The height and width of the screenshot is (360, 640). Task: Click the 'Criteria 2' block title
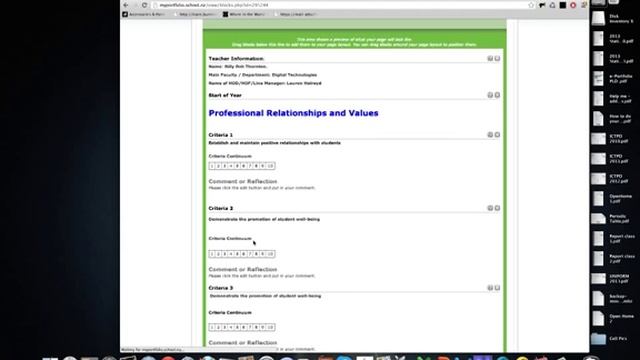(221, 208)
